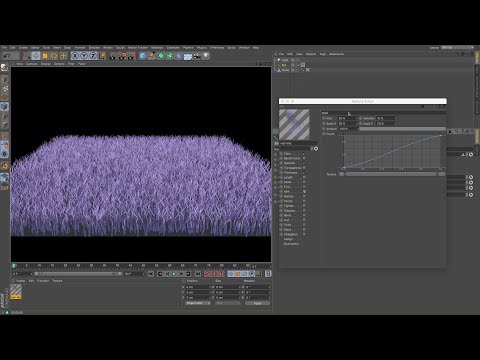The image size is (480, 360).
Task: Open the Cameras viewport menu
Action: (x=32, y=63)
